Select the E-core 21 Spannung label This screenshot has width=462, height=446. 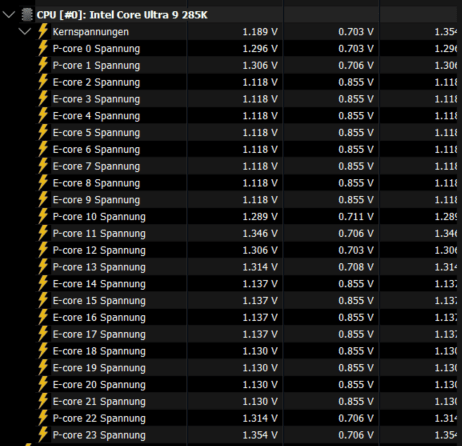(99, 402)
